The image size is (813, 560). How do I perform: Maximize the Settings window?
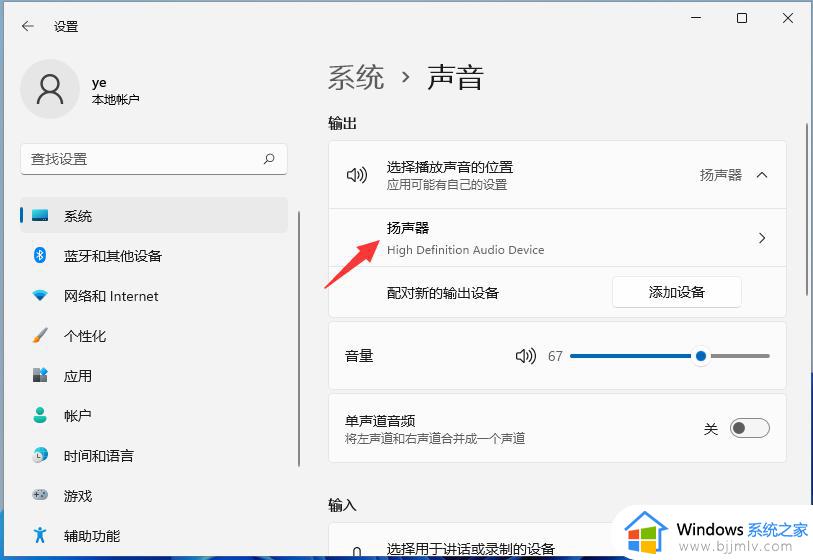click(x=742, y=18)
